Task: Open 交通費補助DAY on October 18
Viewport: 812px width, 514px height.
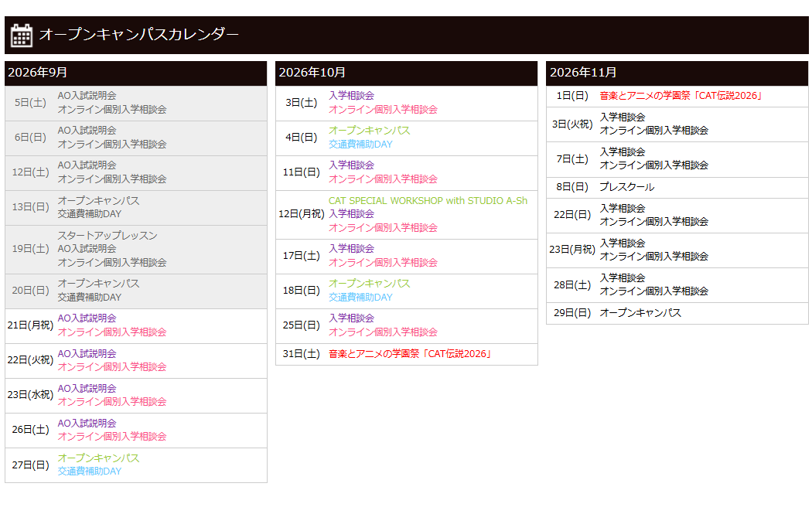Action: coord(360,298)
